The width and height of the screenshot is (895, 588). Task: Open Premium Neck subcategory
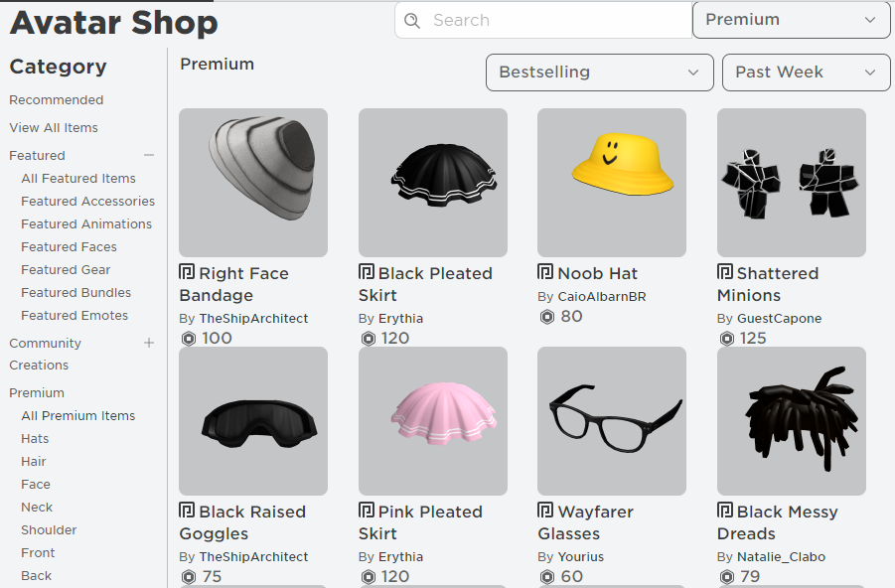[37, 508]
